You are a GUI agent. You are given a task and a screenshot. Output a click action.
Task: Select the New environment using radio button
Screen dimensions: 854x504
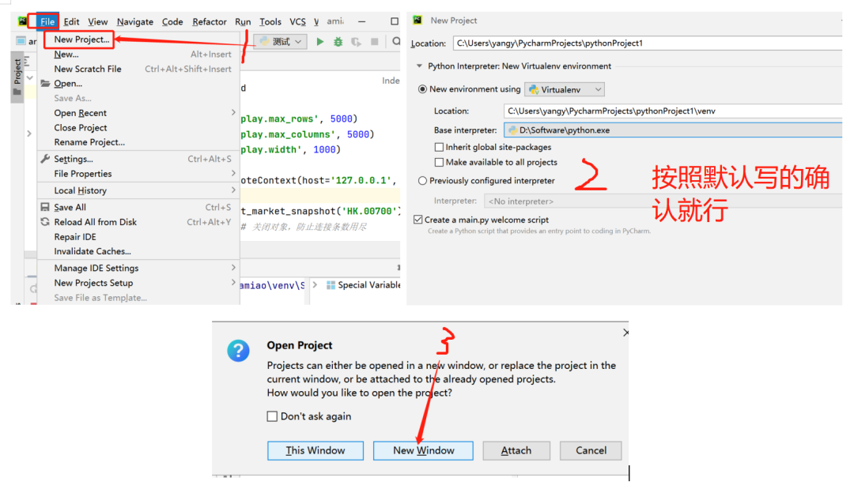(422, 89)
